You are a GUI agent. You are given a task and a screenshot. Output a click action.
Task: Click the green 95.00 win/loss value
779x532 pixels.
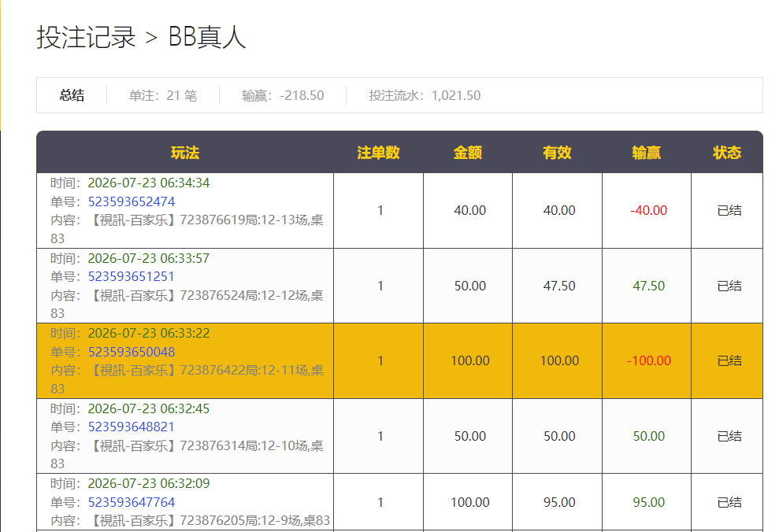point(648,502)
